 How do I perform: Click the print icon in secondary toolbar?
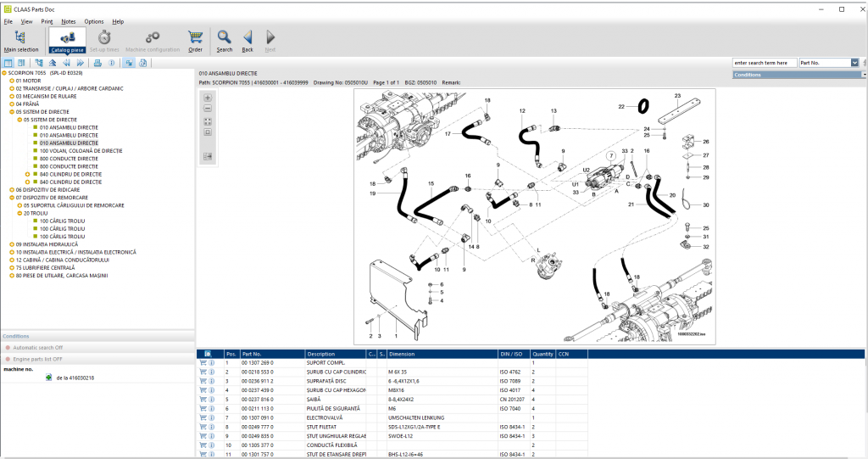97,63
